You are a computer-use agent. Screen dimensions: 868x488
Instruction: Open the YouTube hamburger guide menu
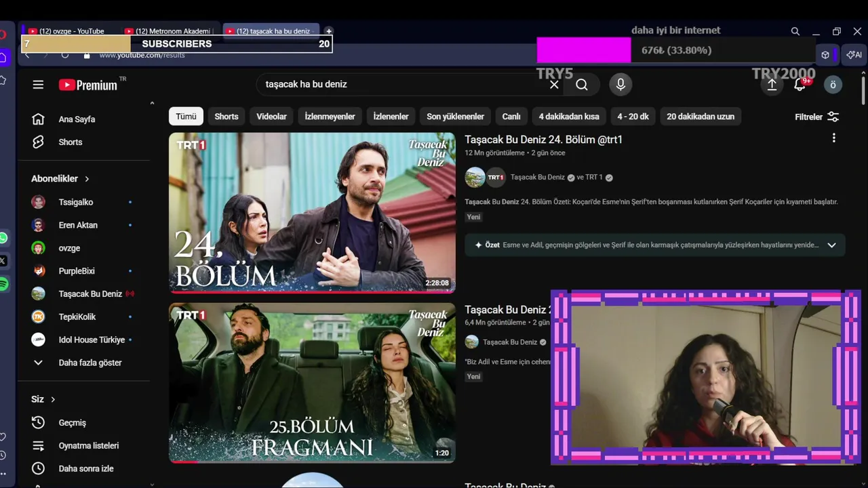(x=38, y=85)
